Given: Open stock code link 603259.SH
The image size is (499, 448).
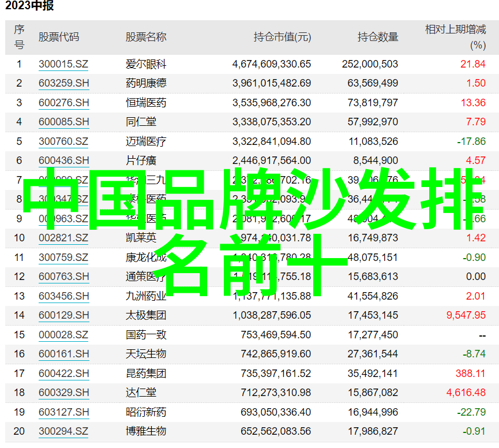Looking at the screenshot, I should (x=63, y=83).
